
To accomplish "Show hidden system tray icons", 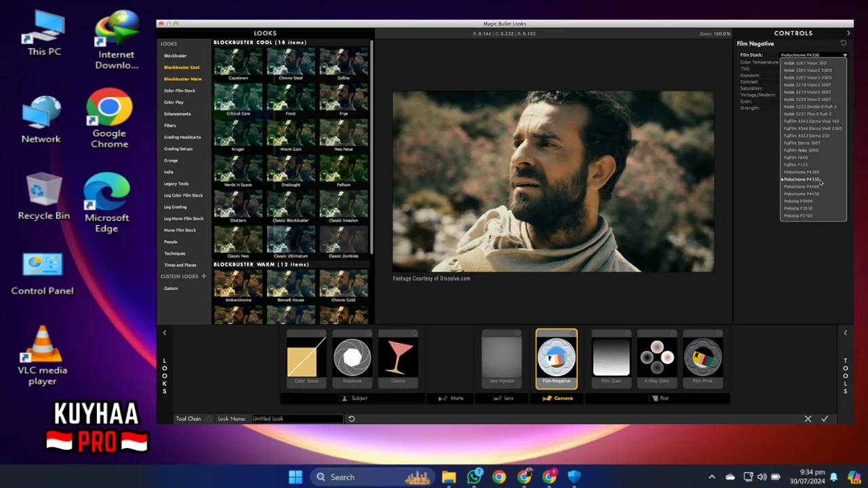I will click(711, 477).
